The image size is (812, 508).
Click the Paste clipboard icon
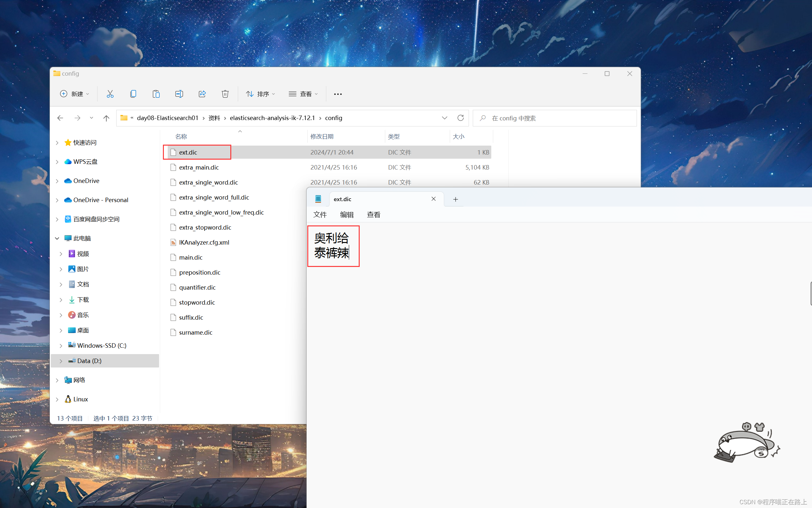[x=156, y=94]
